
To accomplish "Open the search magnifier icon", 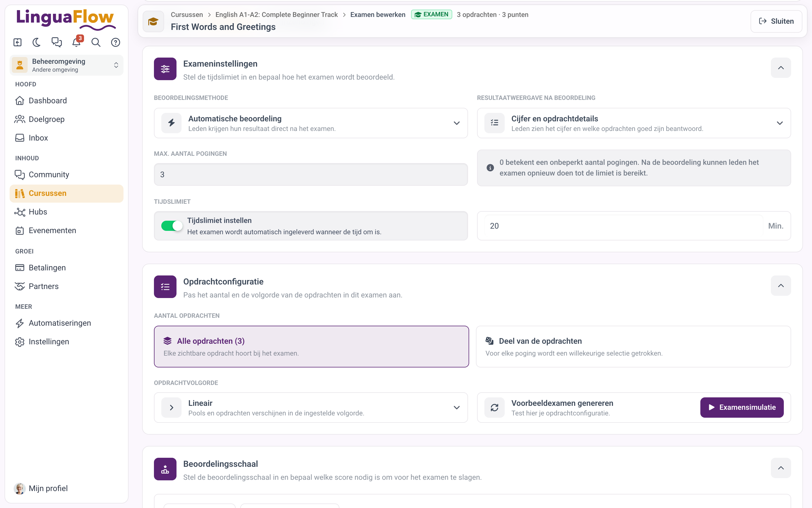I will click(x=96, y=42).
